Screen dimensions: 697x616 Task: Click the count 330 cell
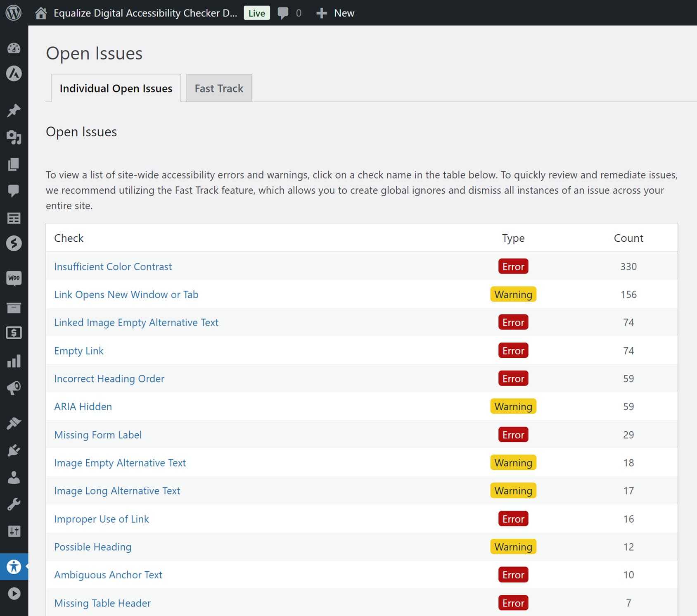[x=628, y=266]
